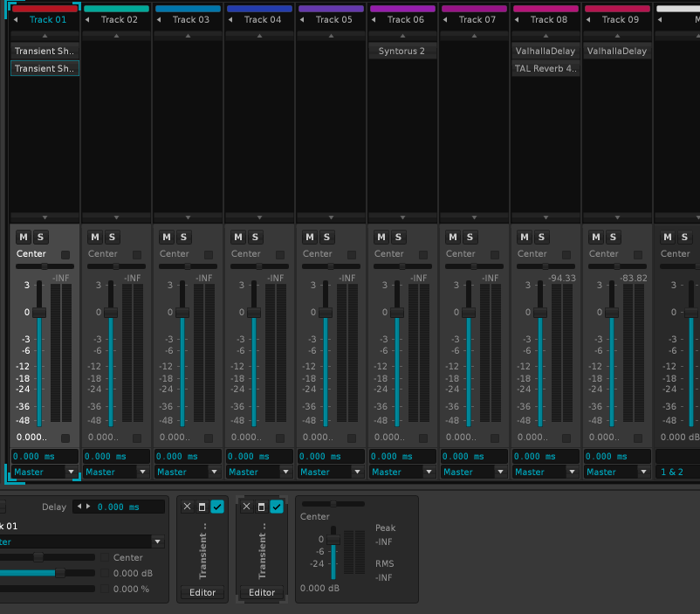700x614 pixels.
Task: Remove the first Transient device with its X icon
Action: pyautogui.click(x=187, y=507)
